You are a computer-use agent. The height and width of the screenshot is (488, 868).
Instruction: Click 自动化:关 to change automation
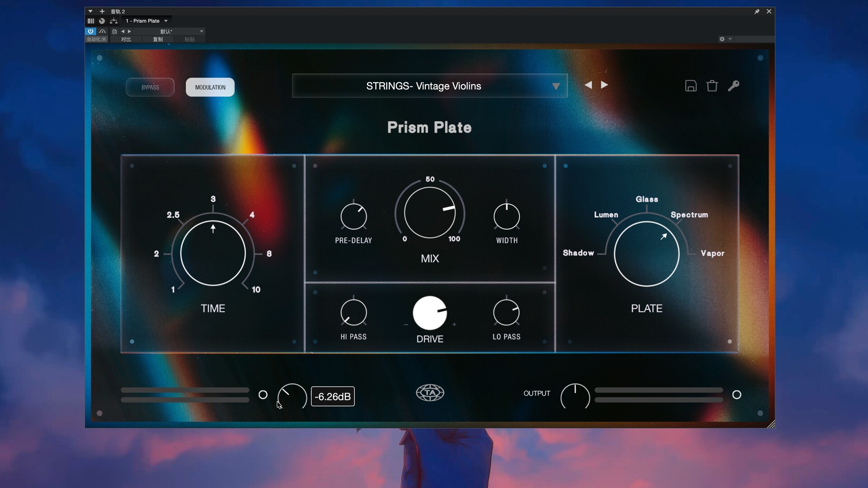click(x=96, y=39)
